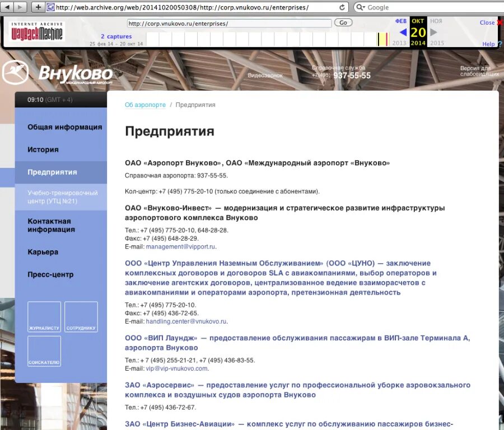Click the Сотруднику tile

click(x=81, y=316)
